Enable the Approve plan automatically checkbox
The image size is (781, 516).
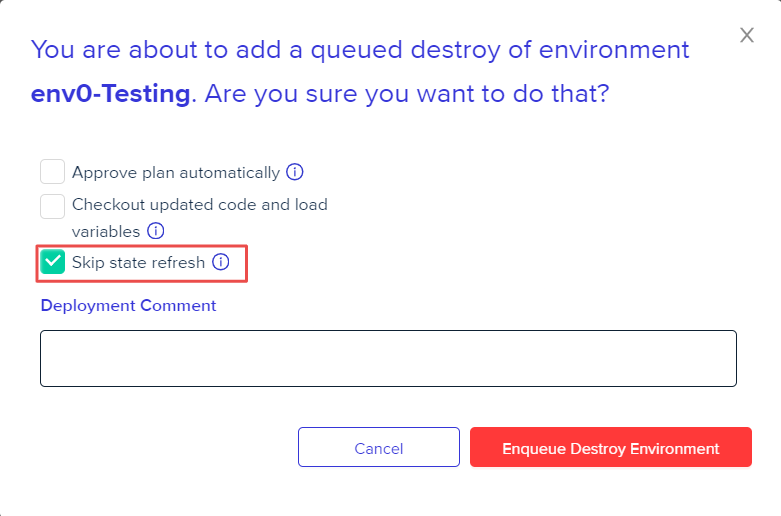pyautogui.click(x=53, y=172)
